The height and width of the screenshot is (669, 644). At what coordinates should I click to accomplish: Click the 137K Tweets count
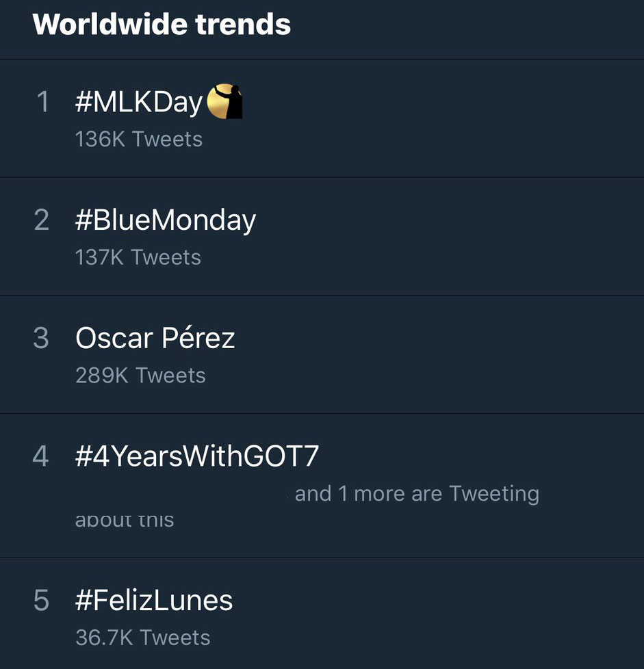[x=138, y=257]
